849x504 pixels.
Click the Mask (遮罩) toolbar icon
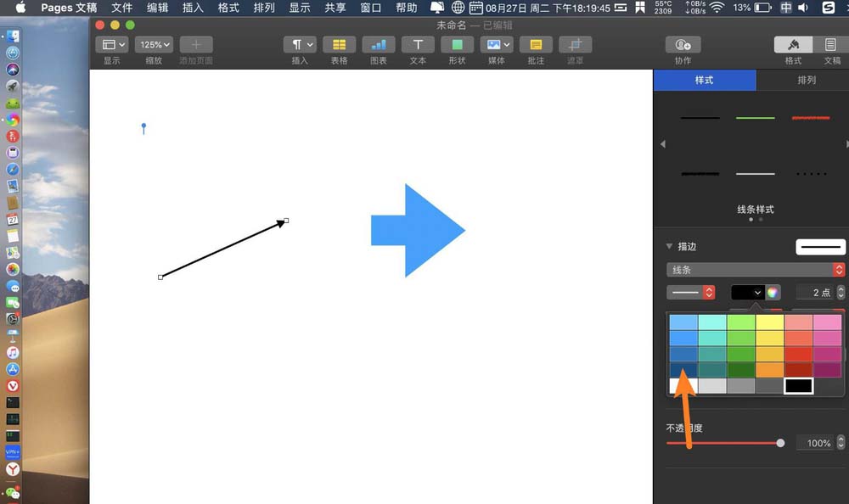[575, 44]
